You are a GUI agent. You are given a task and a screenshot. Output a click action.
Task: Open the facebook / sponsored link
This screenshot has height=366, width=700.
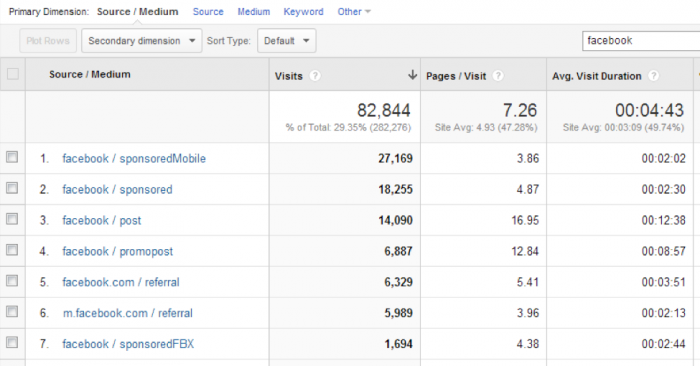pyautogui.click(x=117, y=189)
